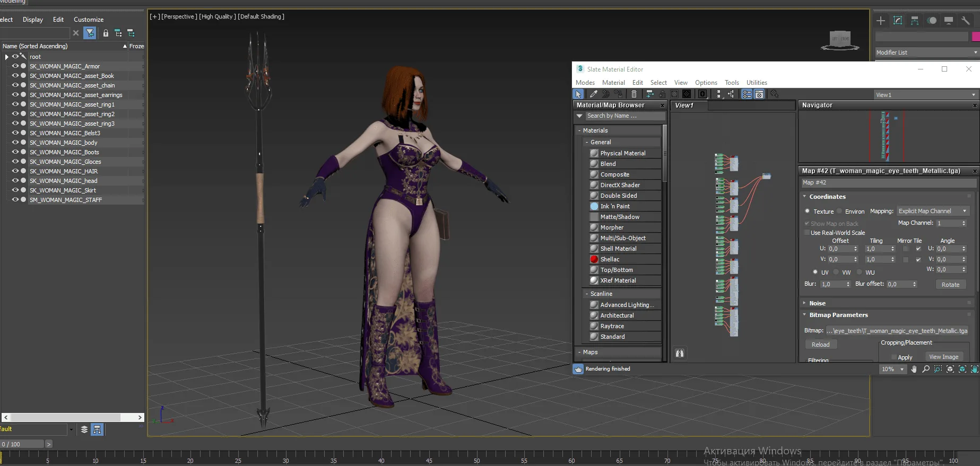Delete selected node with trash icon
This screenshot has height=466, width=980.
pyautogui.click(x=634, y=94)
